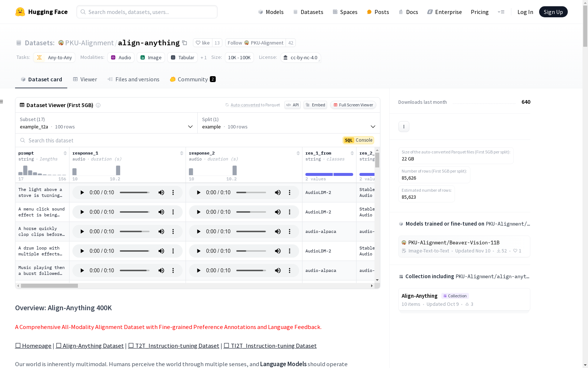Switch to the Viewer tab
This screenshot has height=368, width=588.
pyautogui.click(x=85, y=79)
